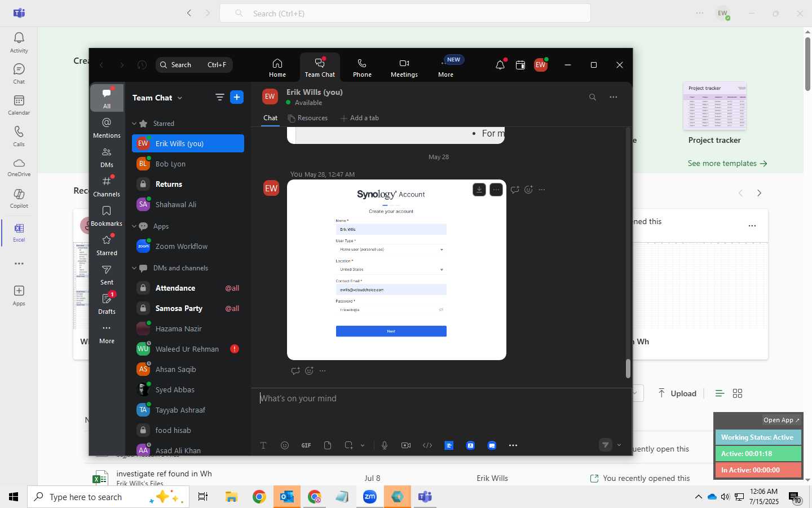Image resolution: width=812 pixels, height=508 pixels.
Task: Open more options in the chat header
Action: pos(614,97)
